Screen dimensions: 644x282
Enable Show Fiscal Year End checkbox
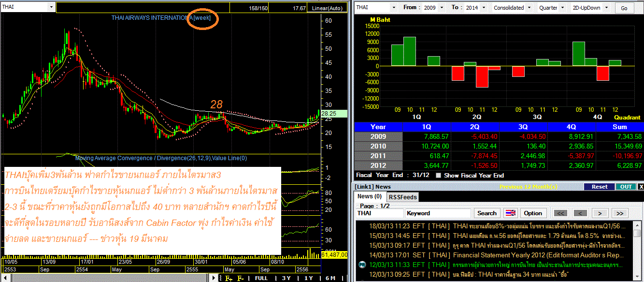[438, 176]
